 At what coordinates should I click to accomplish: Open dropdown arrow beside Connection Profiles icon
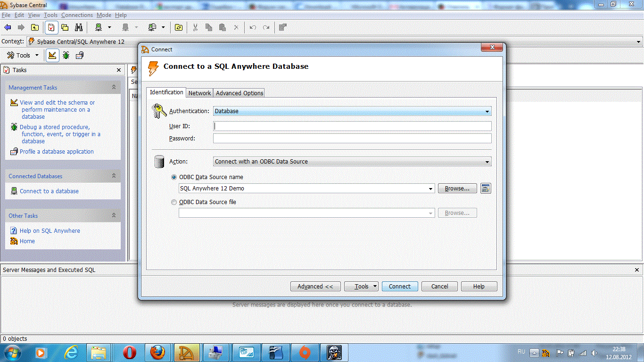[x=163, y=27]
